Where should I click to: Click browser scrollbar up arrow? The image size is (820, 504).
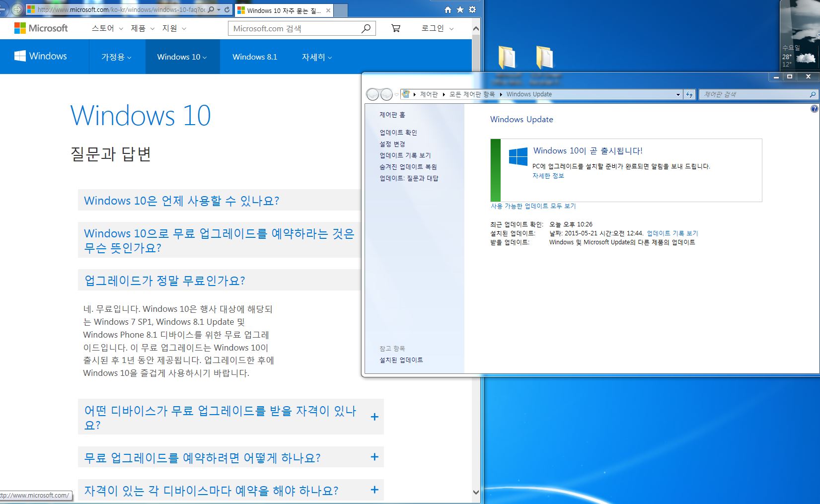point(476,28)
